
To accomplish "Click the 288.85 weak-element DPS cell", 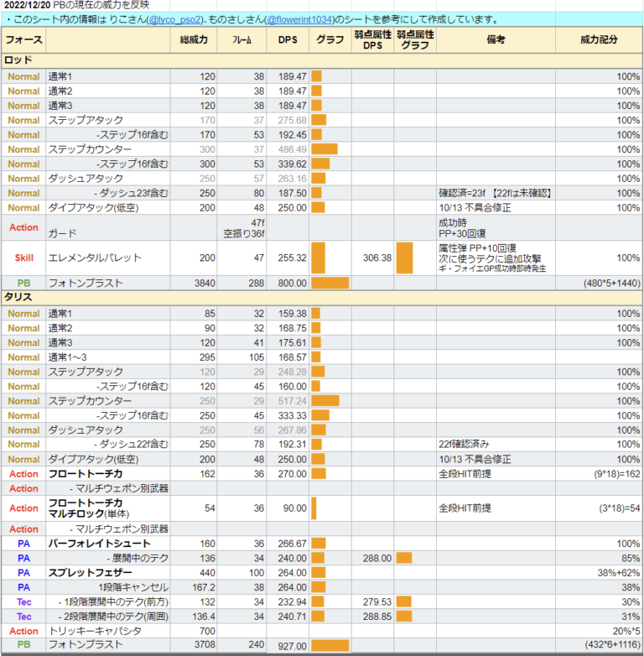I will tap(372, 617).
